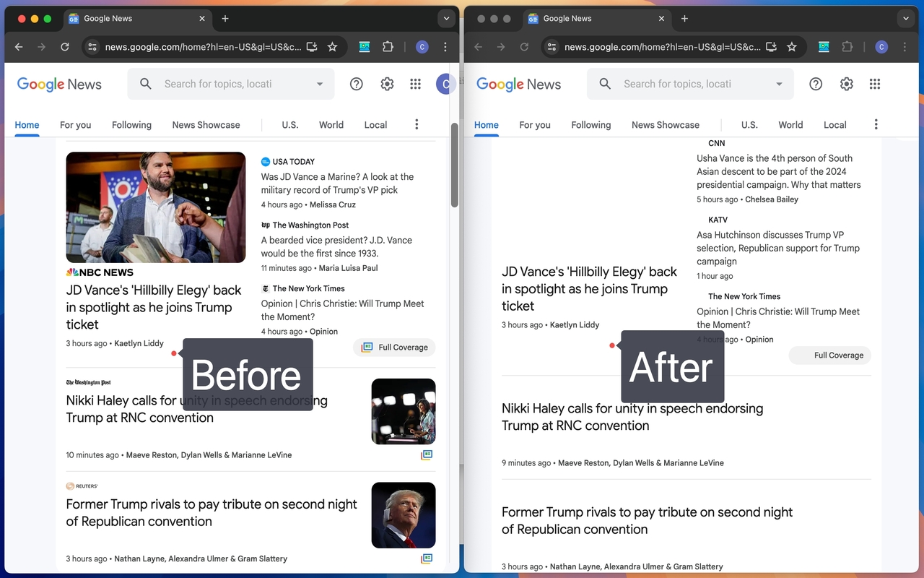Click author name Melissa Cruz in left window
Viewport: 924px width, 578px height.
tap(333, 204)
